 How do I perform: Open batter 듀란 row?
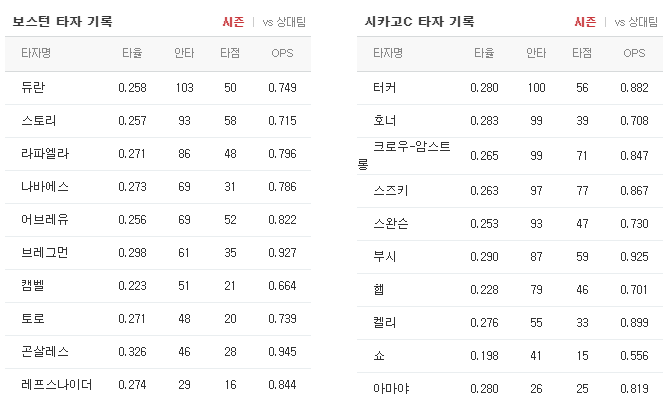pyautogui.click(x=158, y=88)
